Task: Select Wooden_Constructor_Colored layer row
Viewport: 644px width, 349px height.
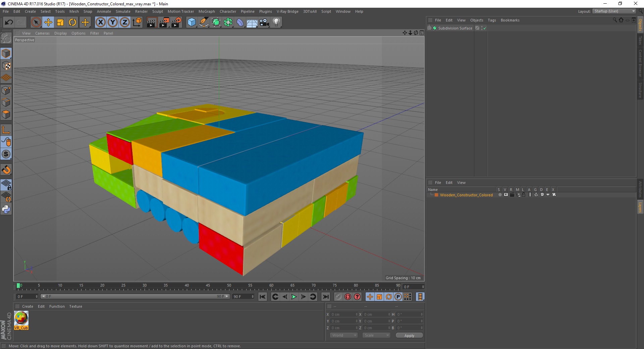Action: pos(466,195)
